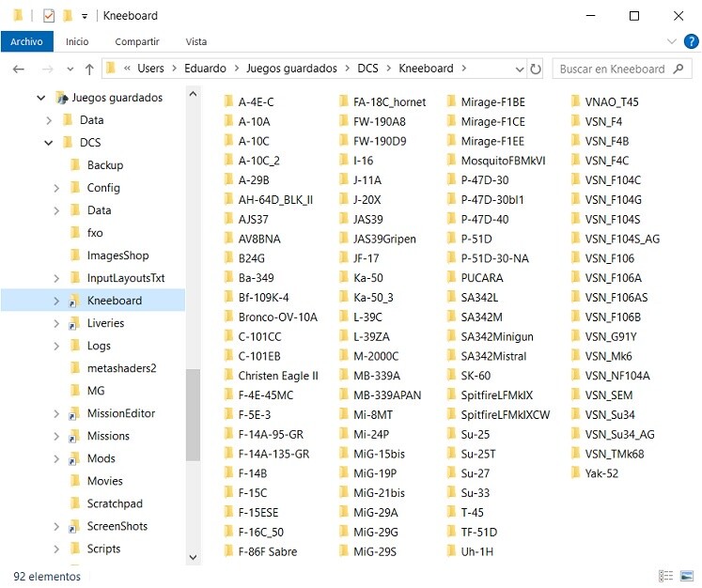Open the recent locations dropdown
Screen dimensions: 702x588
coord(70,70)
